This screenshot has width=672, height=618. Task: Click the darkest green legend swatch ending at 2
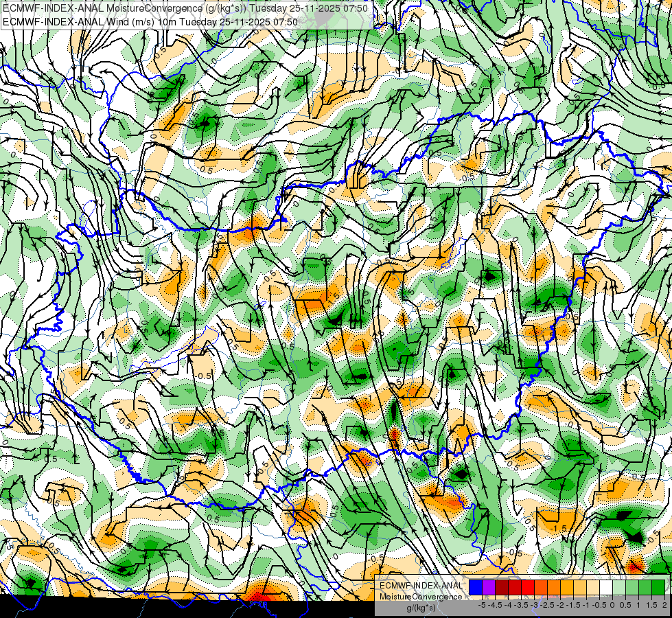[x=658, y=587]
